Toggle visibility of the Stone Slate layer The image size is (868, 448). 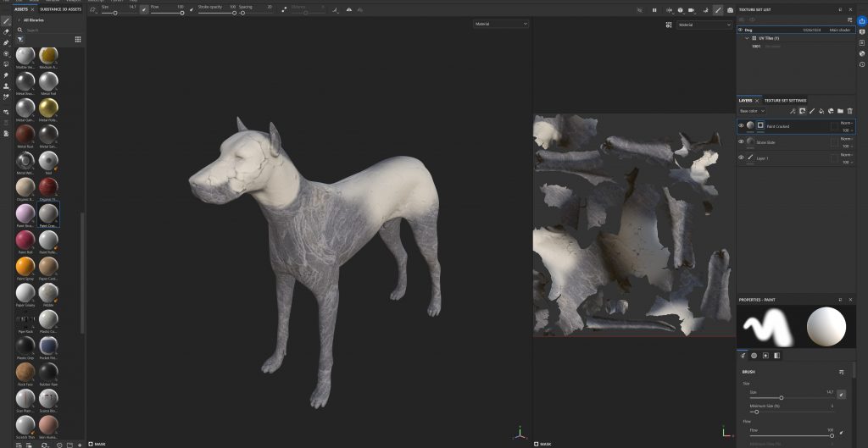point(741,141)
